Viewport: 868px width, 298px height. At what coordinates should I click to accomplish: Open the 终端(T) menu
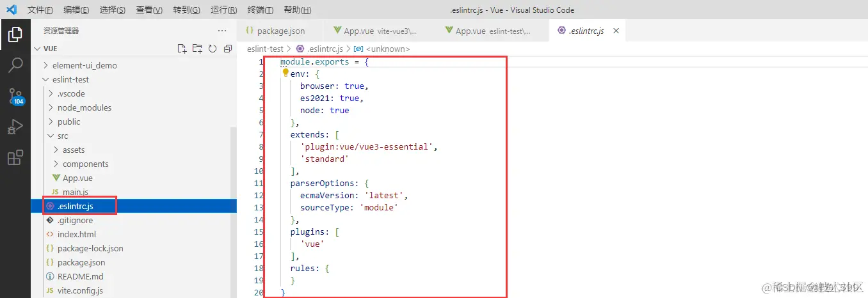point(260,10)
